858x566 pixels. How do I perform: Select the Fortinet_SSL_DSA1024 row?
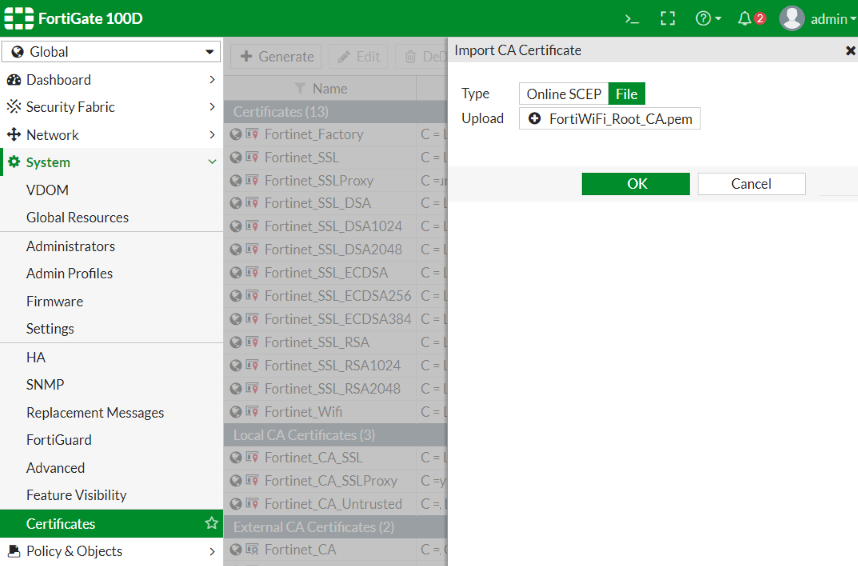pyautogui.click(x=335, y=226)
